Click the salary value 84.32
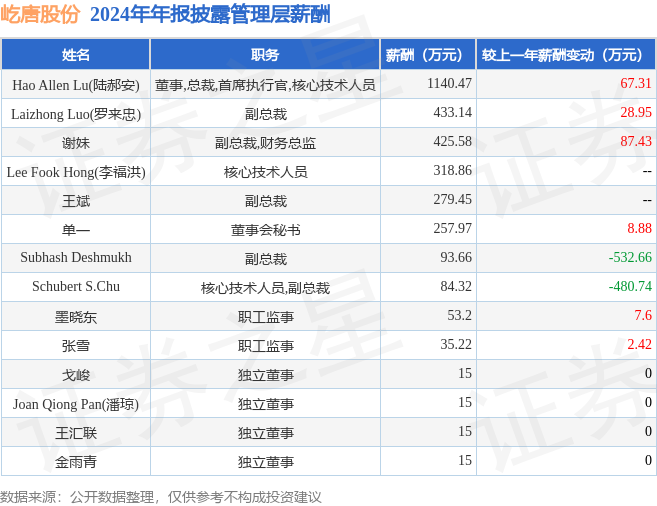The height and width of the screenshot is (506, 657). click(456, 286)
